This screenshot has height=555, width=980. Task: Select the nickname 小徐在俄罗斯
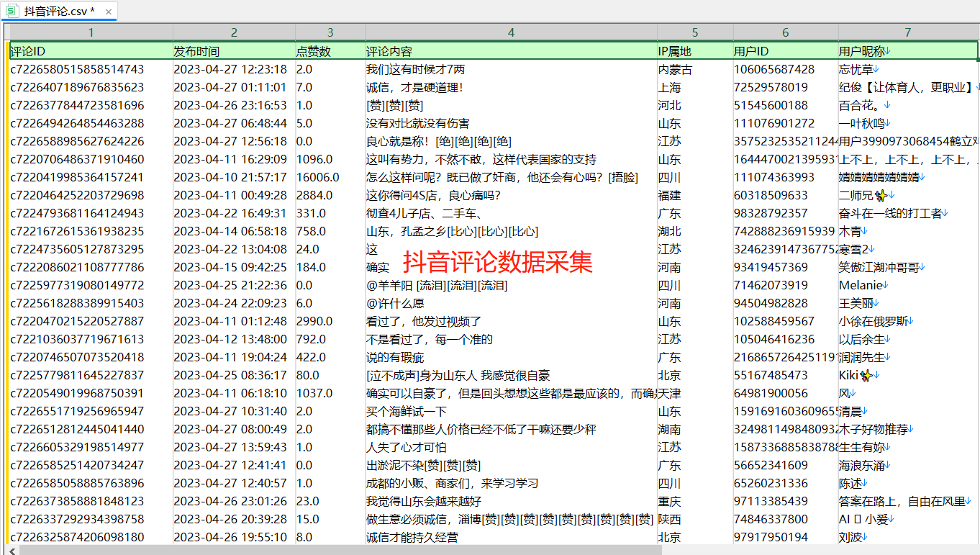(873, 321)
